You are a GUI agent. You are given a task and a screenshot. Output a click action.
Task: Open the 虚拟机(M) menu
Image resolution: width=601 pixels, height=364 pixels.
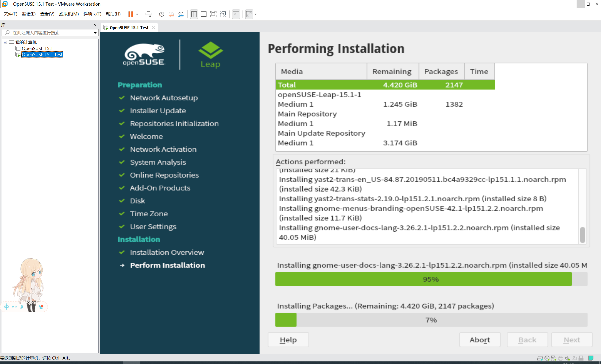point(69,14)
